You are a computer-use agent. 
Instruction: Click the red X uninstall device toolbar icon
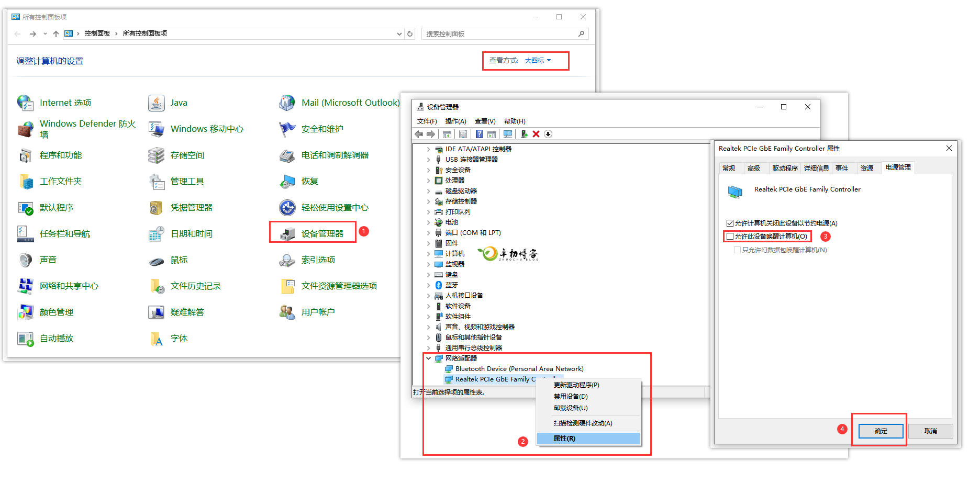pos(536,134)
